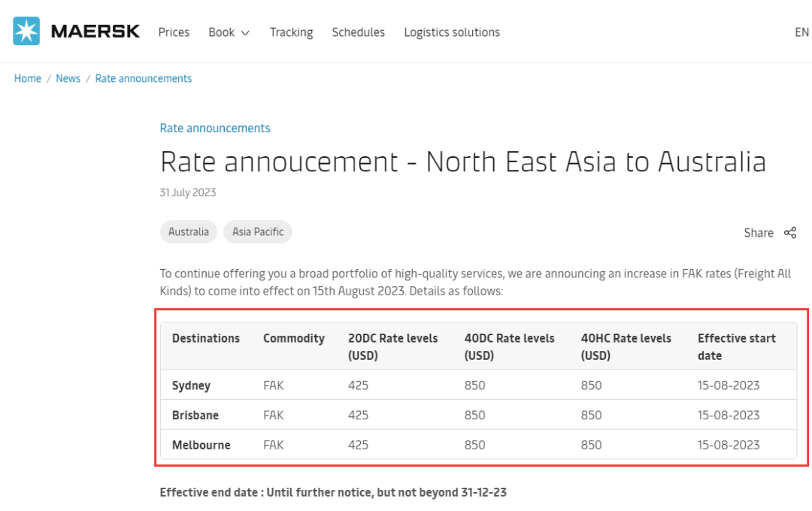
Task: Open the Prices page
Action: 174,32
